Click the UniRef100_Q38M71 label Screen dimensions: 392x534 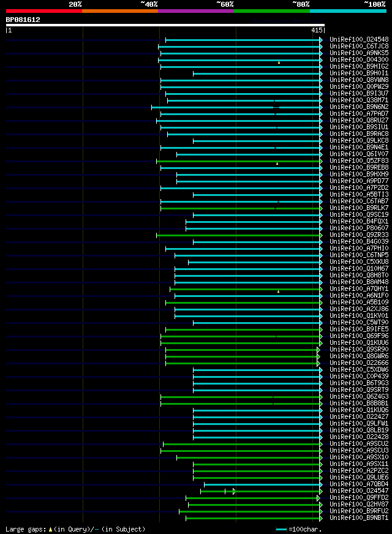coord(359,100)
